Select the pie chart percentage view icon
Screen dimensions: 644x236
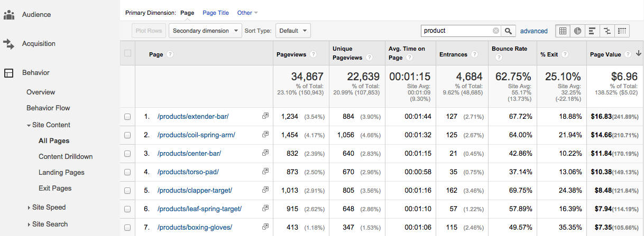[577, 31]
